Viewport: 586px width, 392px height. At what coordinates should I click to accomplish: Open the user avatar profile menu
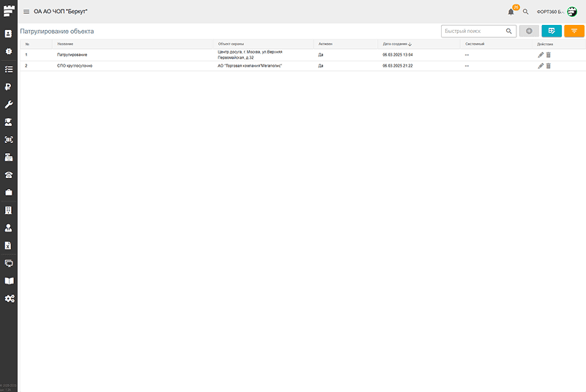click(x=572, y=12)
